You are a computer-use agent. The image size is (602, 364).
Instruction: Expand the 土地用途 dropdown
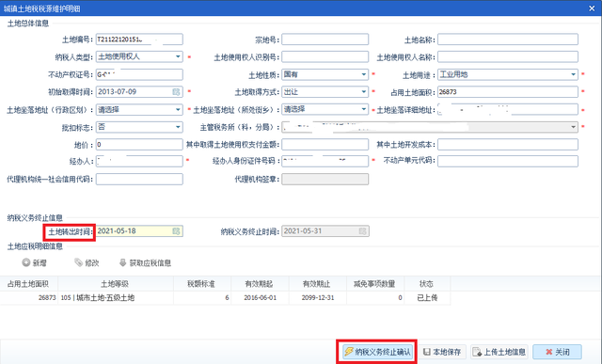point(573,74)
